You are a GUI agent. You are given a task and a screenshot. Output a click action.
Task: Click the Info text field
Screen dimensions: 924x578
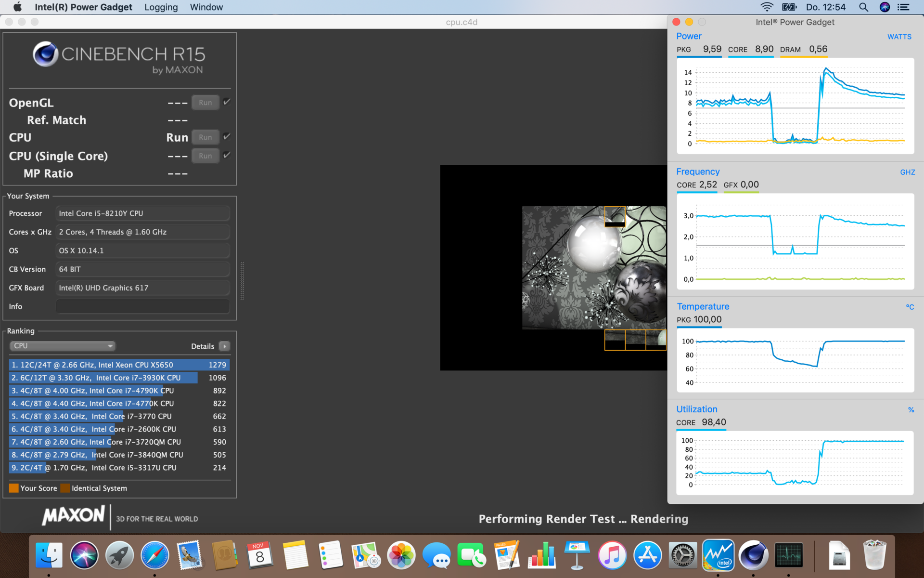[x=142, y=306]
